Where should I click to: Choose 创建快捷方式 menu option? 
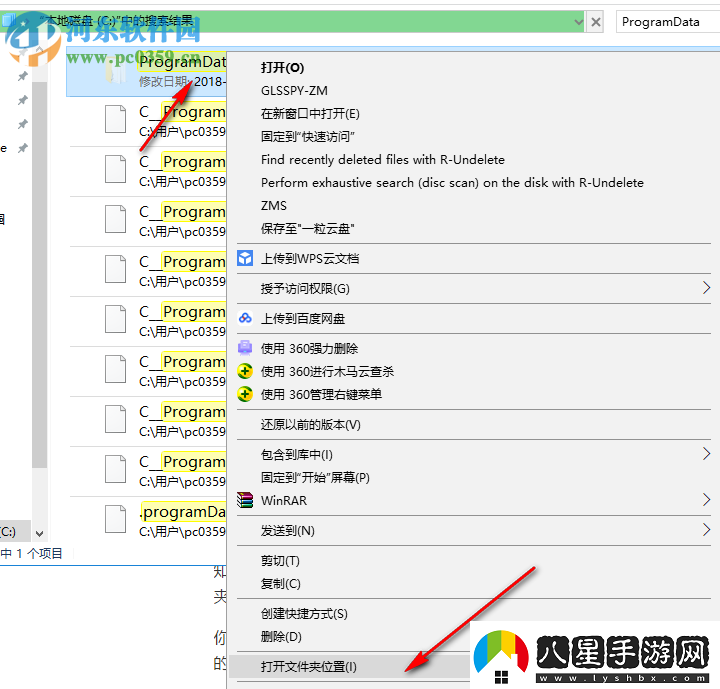(304, 614)
